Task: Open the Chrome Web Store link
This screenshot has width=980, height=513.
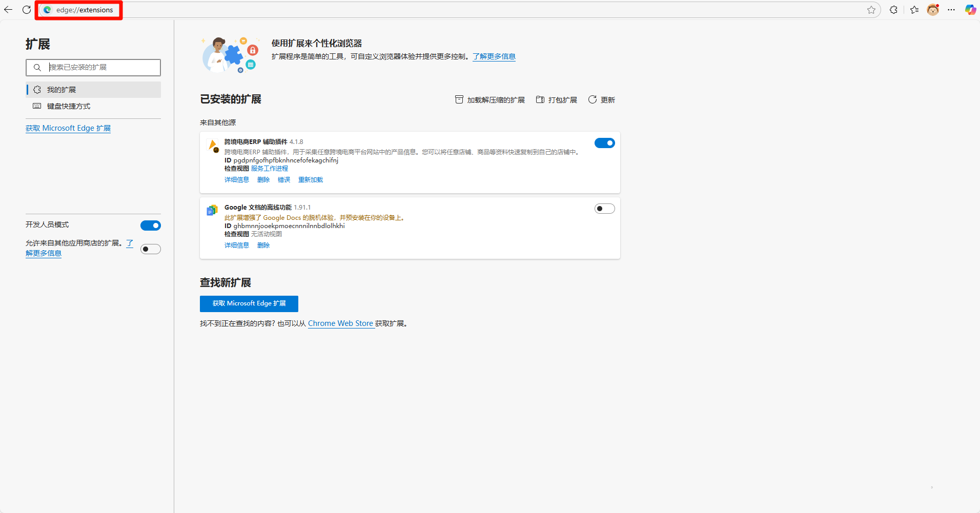Action: [340, 323]
